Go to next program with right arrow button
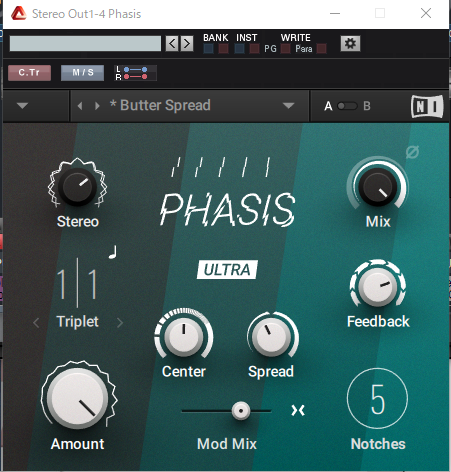Screen dimensions: 451x472 (x=187, y=44)
